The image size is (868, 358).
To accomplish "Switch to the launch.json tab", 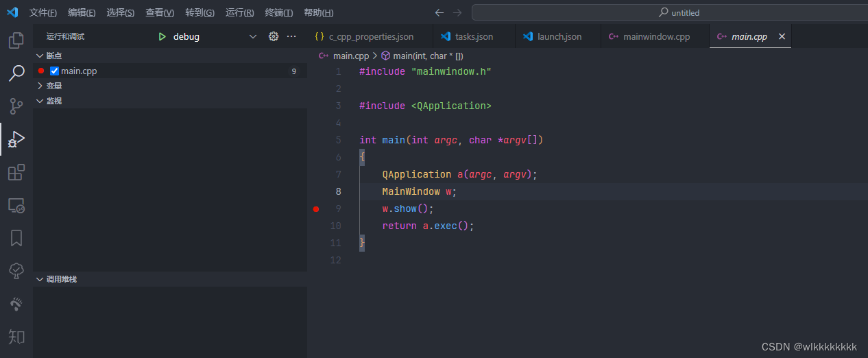I will 558,36.
